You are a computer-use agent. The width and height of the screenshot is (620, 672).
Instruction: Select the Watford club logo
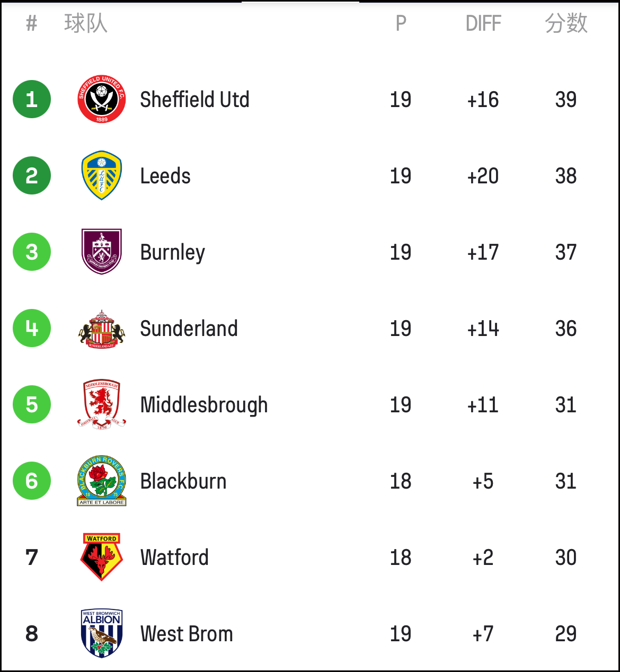pyautogui.click(x=102, y=557)
